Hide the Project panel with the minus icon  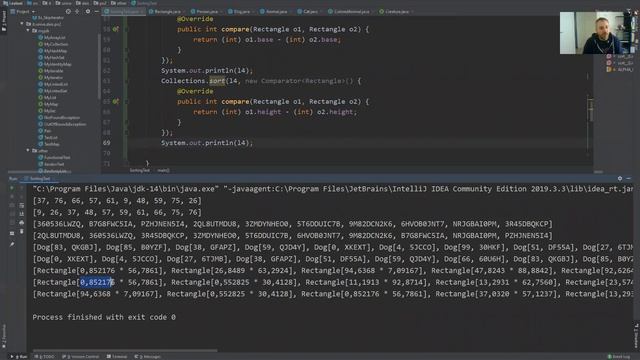(96, 11)
